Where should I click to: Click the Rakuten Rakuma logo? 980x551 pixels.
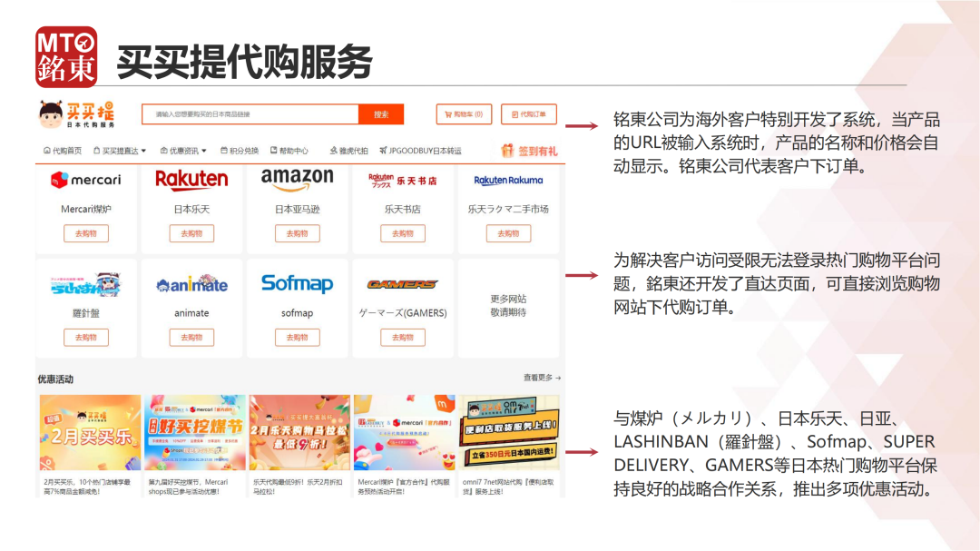click(508, 180)
